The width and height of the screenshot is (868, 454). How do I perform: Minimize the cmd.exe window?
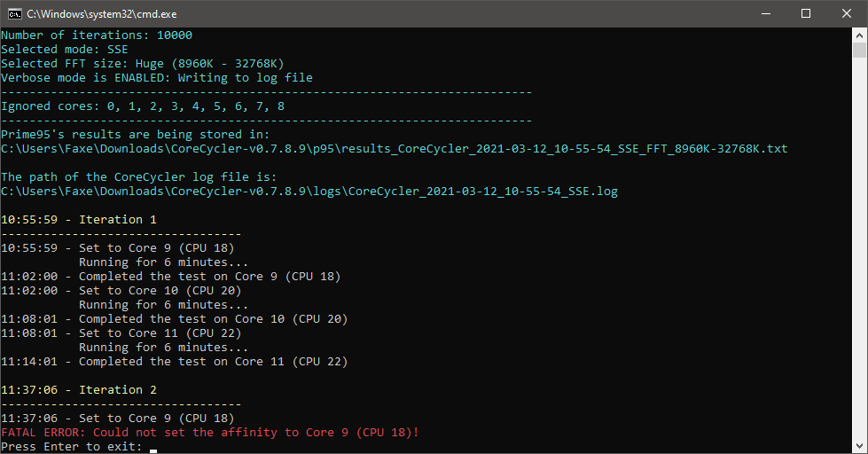pos(766,14)
